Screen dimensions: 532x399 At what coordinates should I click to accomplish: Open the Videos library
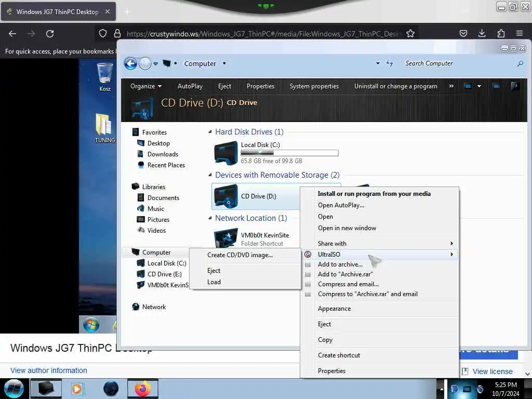coord(156,230)
